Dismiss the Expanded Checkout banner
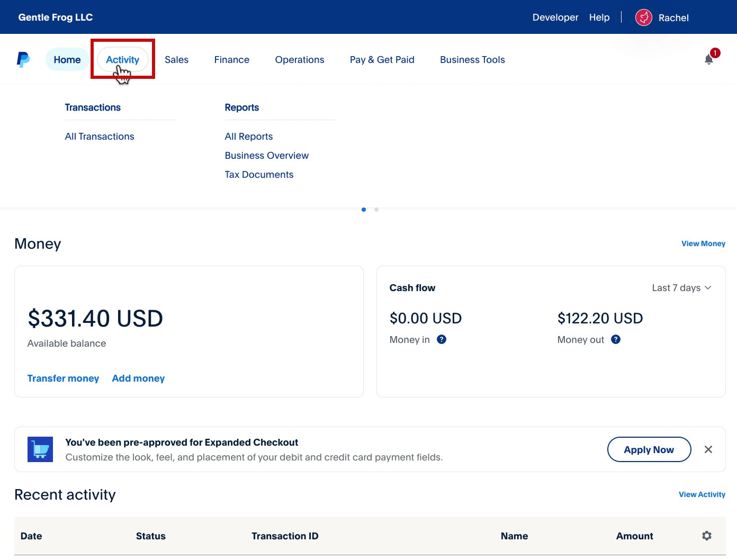The image size is (737, 560). pos(708,449)
